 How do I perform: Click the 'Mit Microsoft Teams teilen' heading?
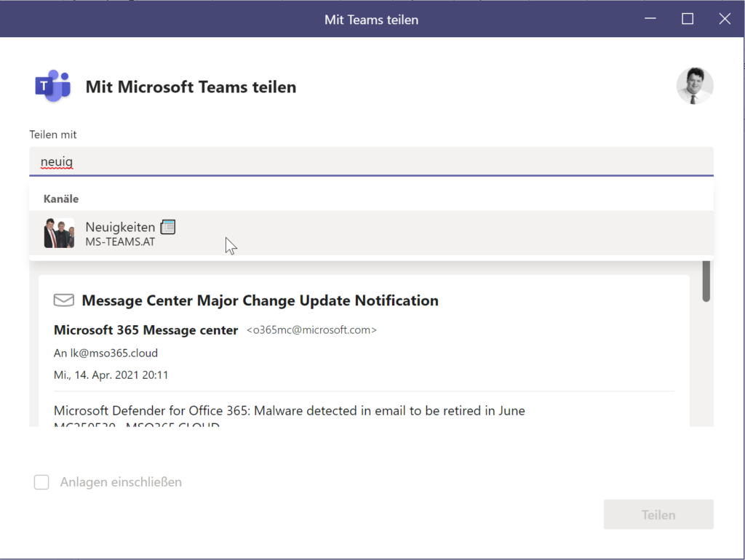(x=191, y=87)
